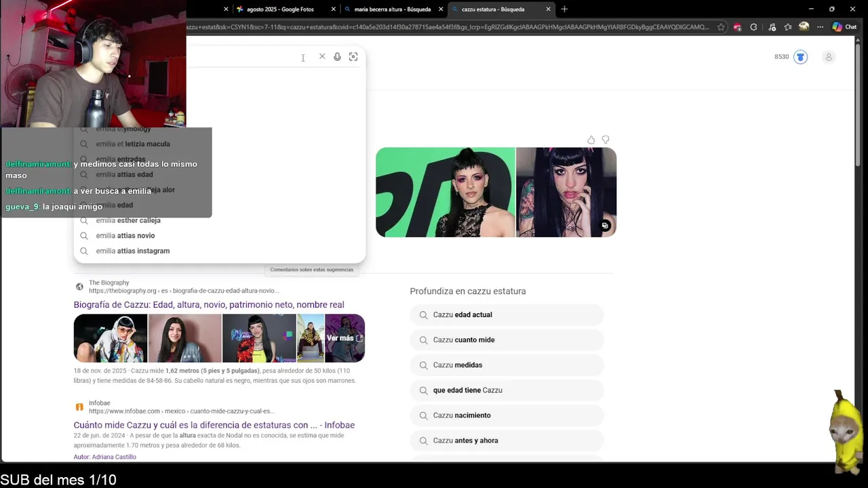Click the browser address bar URL

[448, 27]
